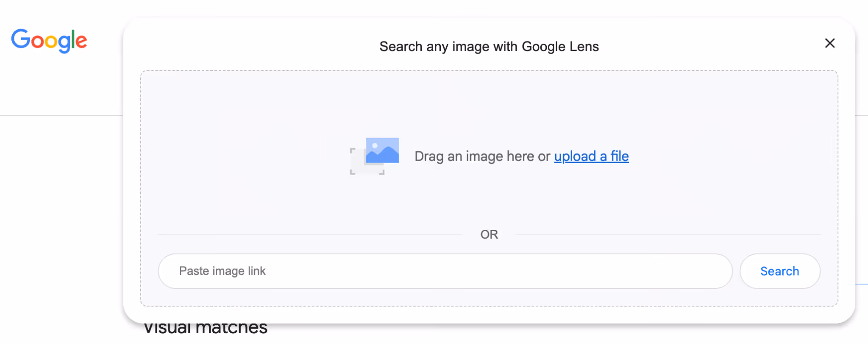Click the 'Drag an image here or' text

(482, 156)
